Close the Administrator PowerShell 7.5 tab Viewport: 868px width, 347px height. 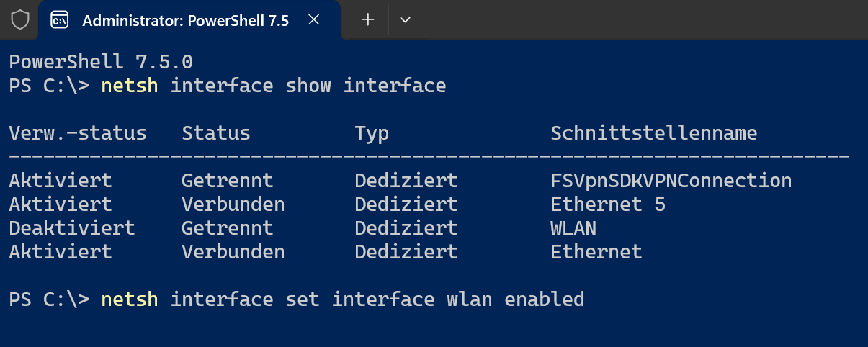click(313, 20)
